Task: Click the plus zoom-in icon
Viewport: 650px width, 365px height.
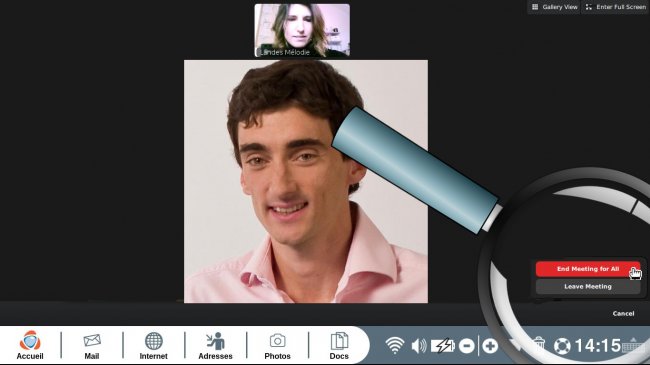Action: [x=490, y=346]
